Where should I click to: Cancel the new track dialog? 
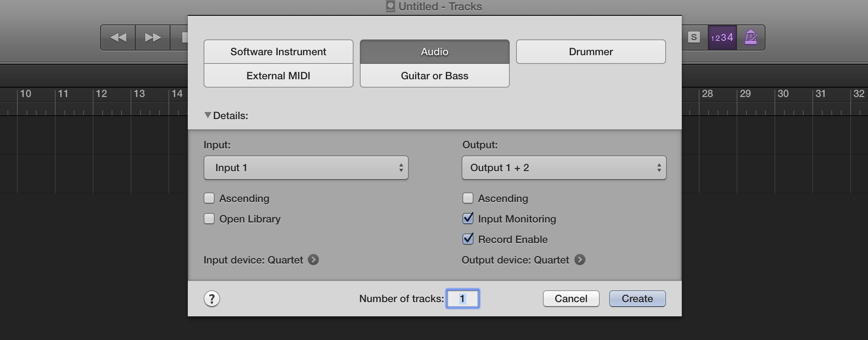[571, 299]
